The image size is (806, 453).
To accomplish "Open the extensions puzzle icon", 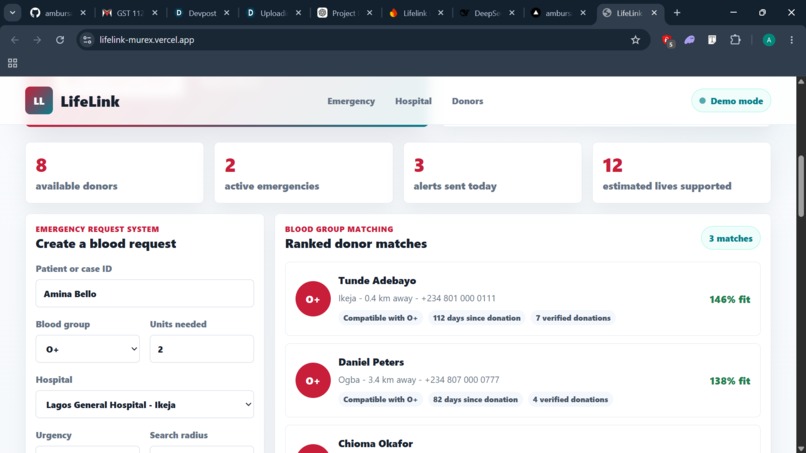I will tap(736, 40).
